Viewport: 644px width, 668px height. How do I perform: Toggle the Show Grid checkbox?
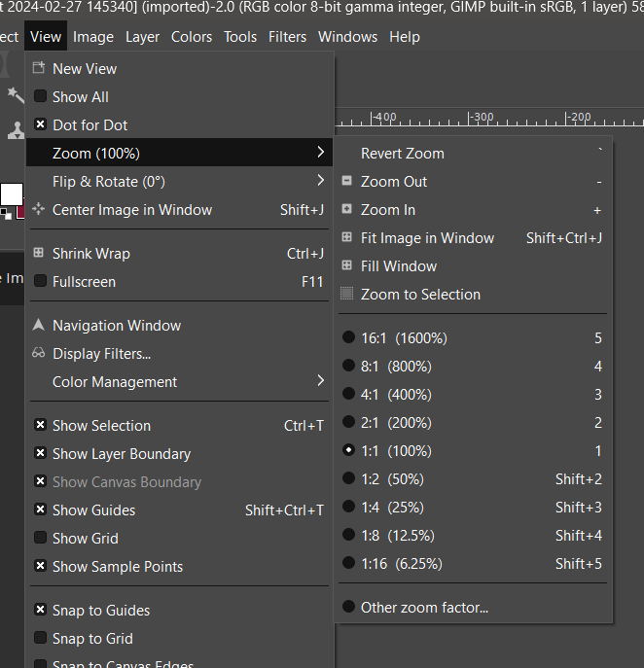40,539
